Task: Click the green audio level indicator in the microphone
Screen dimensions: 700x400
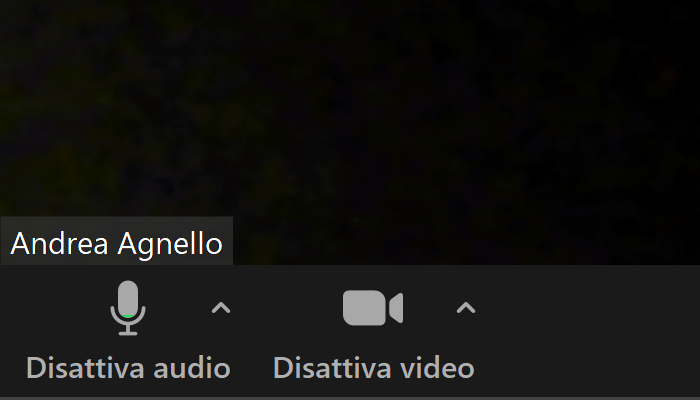Action: click(x=128, y=316)
